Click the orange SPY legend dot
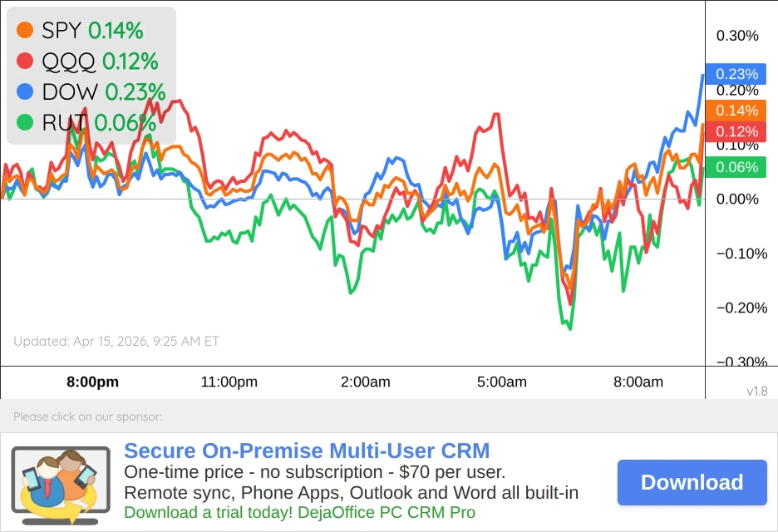 [23, 29]
